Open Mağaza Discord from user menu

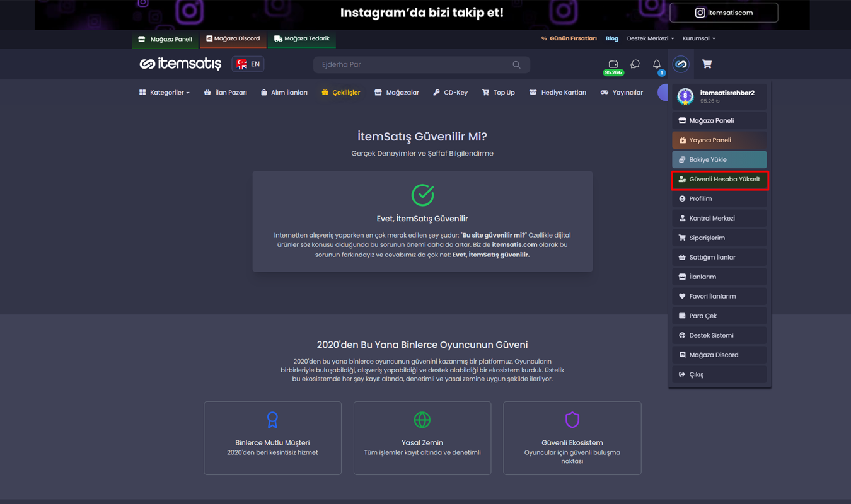pyautogui.click(x=719, y=355)
